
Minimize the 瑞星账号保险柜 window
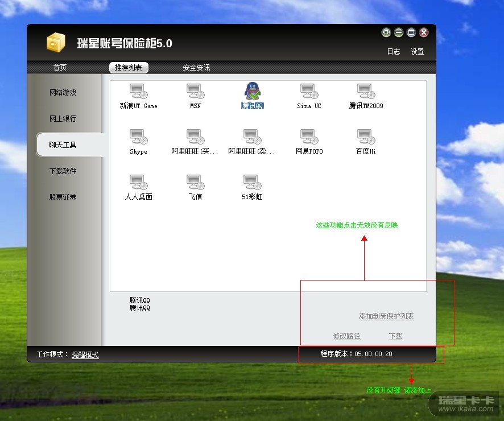399,32
